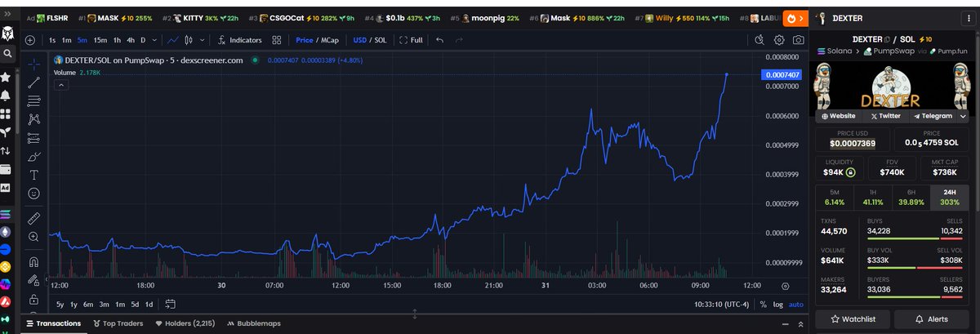Add DEXTER to Watchlist

(853, 318)
